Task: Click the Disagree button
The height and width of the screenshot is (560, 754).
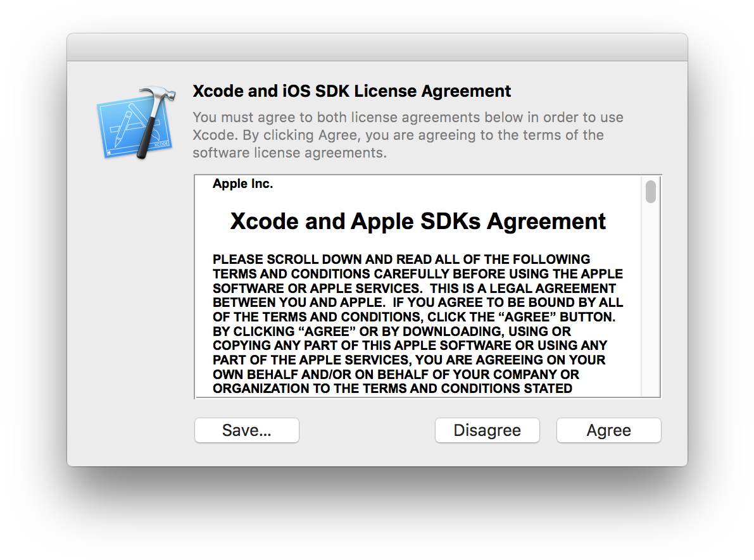Action: click(487, 430)
